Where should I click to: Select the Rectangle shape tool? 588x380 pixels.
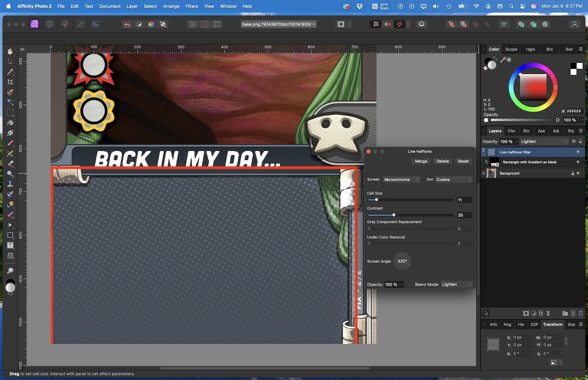pos(10,235)
